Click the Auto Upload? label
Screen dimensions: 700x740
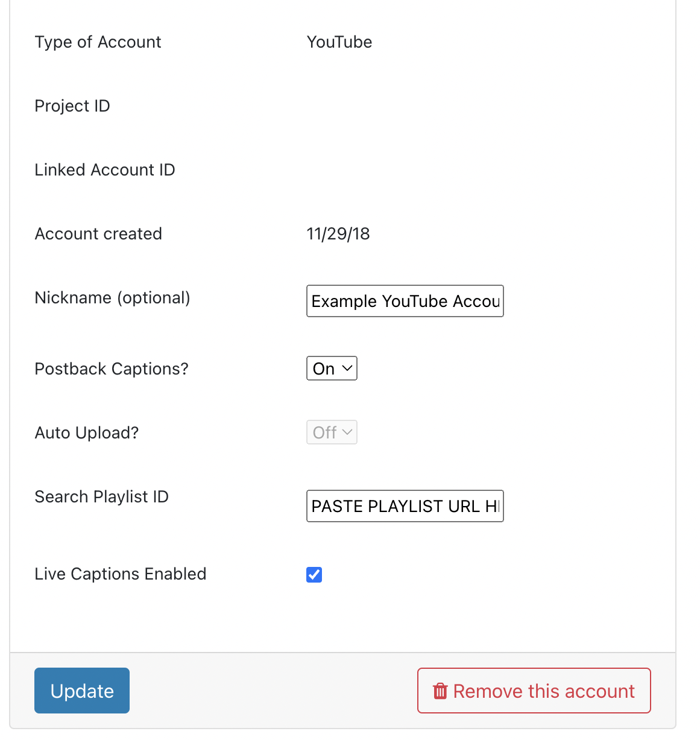click(87, 432)
